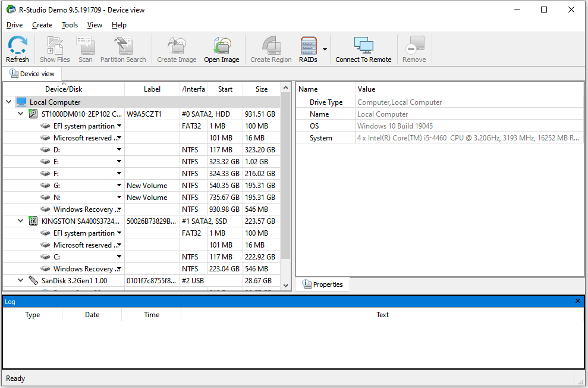Open the Drive menu
588x388 pixels.
[x=14, y=25]
